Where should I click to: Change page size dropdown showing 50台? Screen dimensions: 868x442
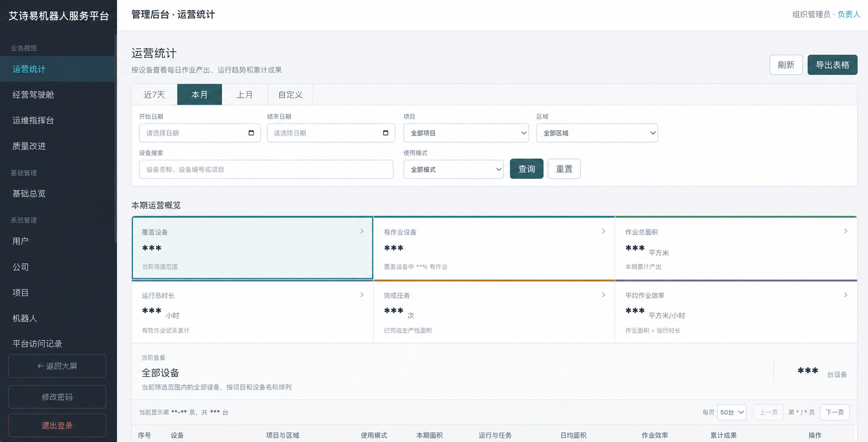pos(732,412)
